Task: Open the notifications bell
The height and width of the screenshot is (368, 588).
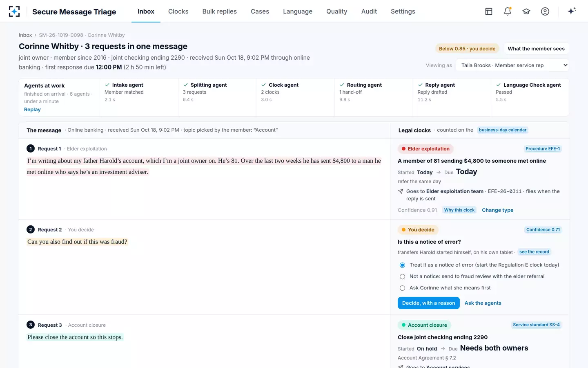Action: [x=508, y=11]
